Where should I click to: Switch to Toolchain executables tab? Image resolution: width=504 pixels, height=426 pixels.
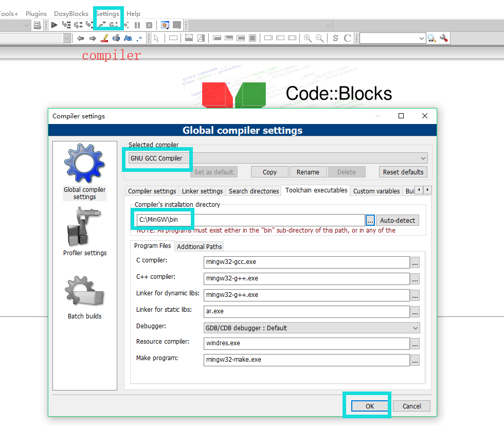click(x=316, y=190)
